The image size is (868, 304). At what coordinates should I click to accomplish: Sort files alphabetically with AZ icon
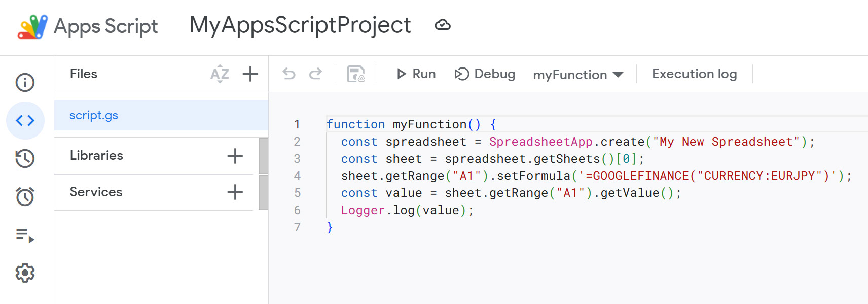coord(220,74)
